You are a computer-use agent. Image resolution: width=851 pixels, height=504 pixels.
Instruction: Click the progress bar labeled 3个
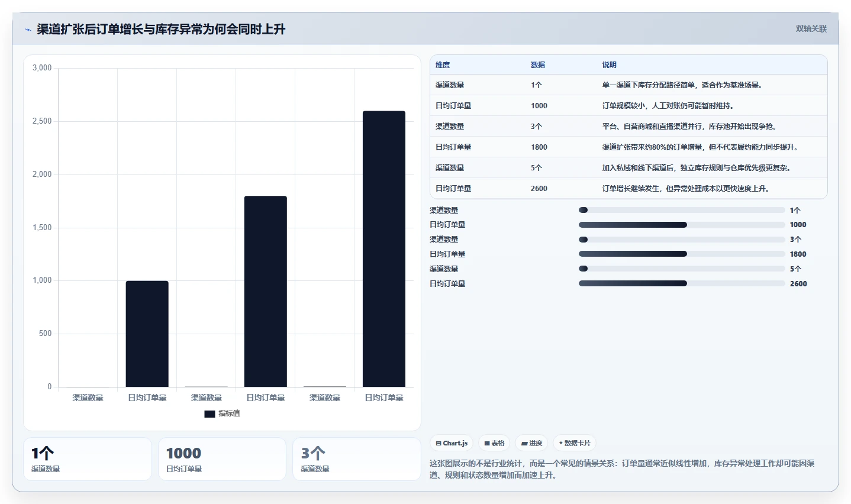click(x=682, y=240)
